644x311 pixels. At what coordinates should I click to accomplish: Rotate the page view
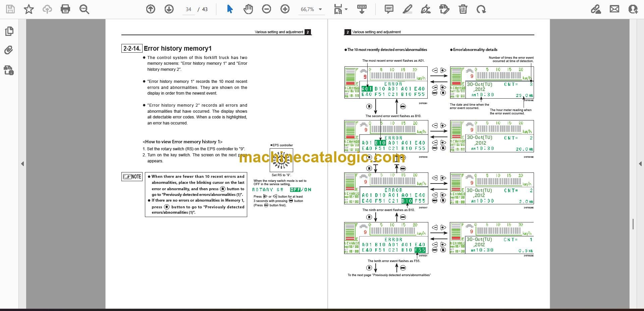pyautogui.click(x=481, y=9)
